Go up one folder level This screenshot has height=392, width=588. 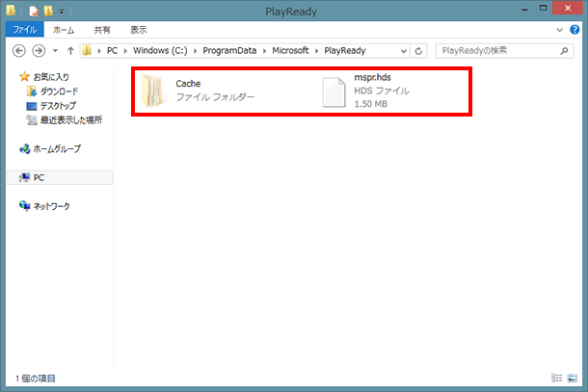click(x=70, y=51)
